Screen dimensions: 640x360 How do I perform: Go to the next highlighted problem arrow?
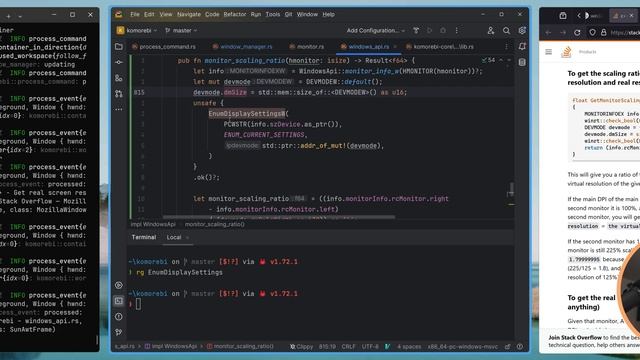click(509, 60)
